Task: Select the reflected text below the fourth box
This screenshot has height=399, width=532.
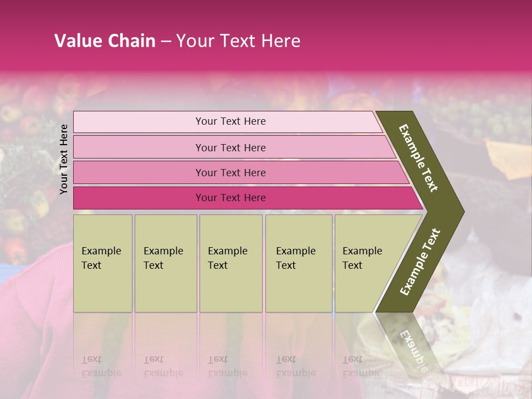Action: tap(296, 366)
